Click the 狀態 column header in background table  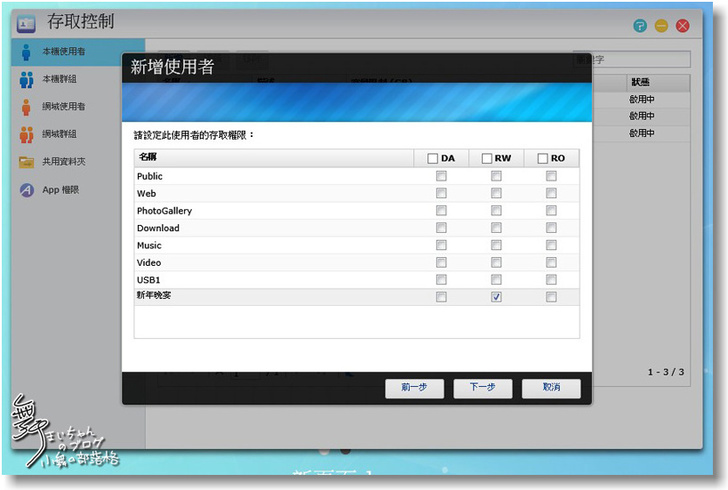coord(658,83)
